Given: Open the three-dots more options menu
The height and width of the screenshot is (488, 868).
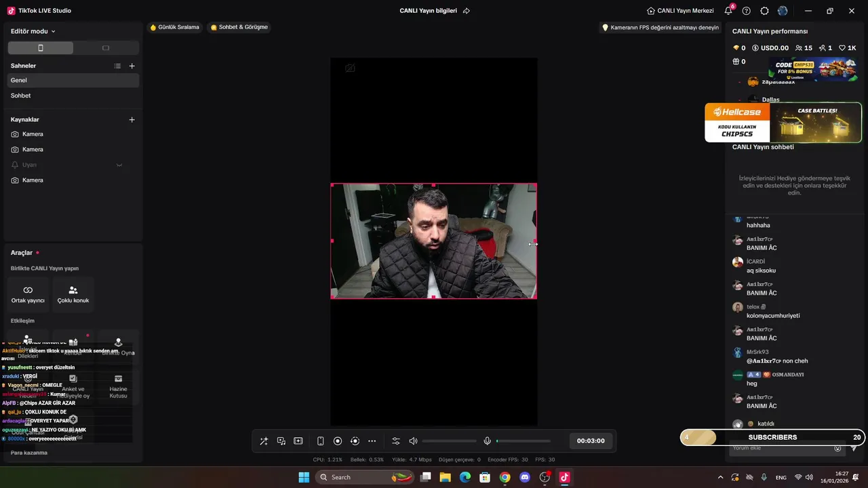Looking at the screenshot, I should [372, 441].
